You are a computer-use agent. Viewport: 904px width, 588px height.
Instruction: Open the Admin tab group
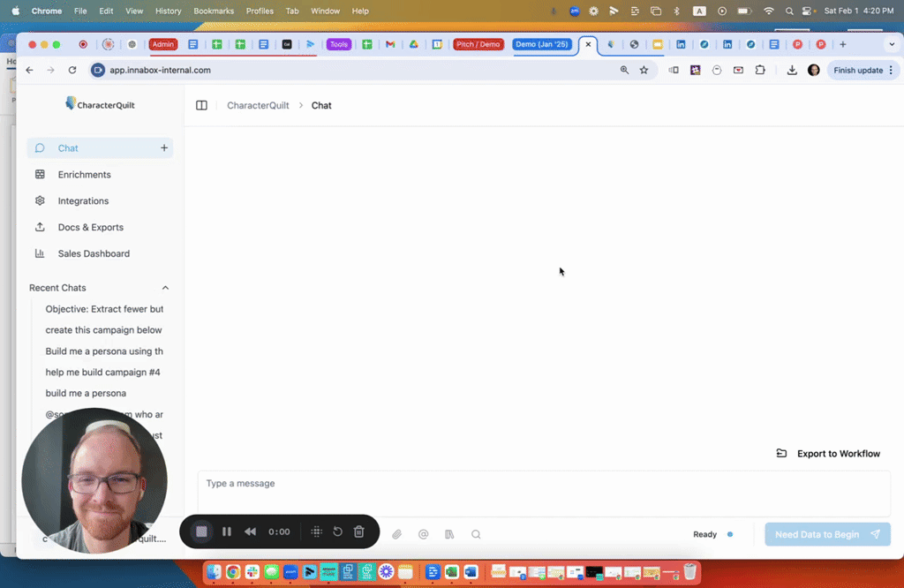pyautogui.click(x=163, y=44)
